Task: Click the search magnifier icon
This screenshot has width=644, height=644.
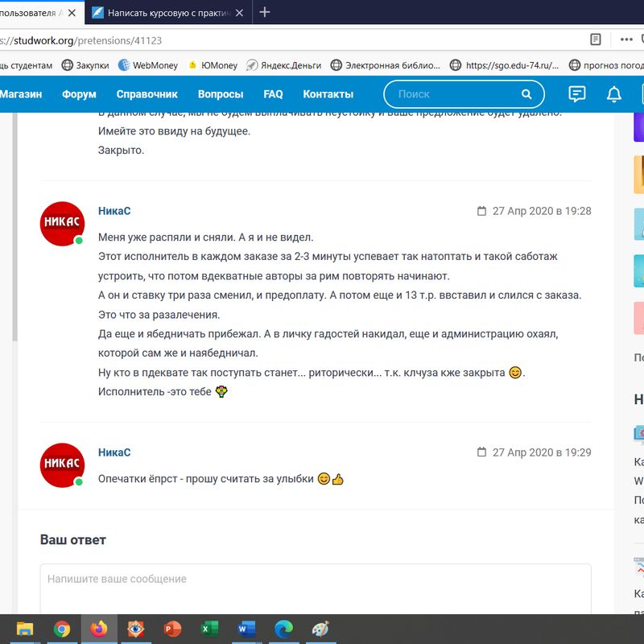Action: pyautogui.click(x=526, y=94)
